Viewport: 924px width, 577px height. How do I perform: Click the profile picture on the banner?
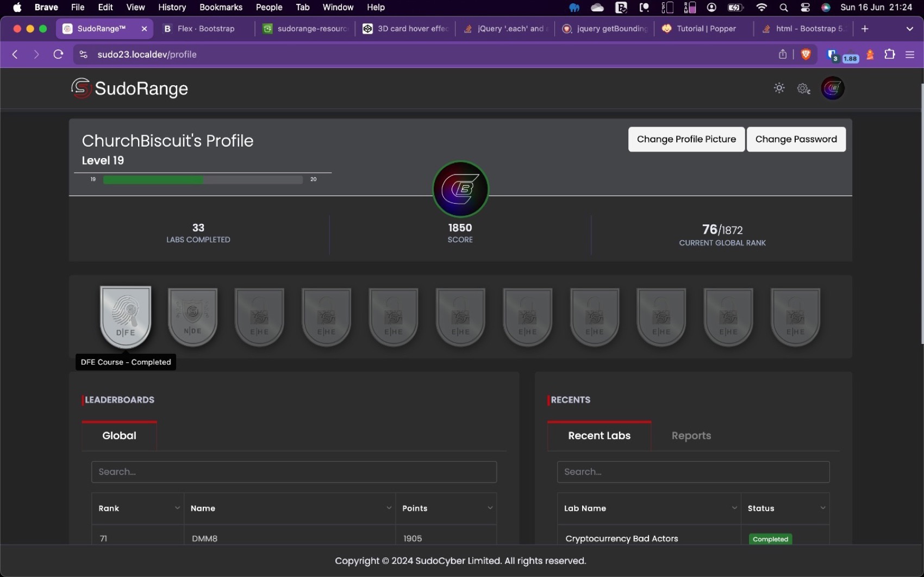460,189
